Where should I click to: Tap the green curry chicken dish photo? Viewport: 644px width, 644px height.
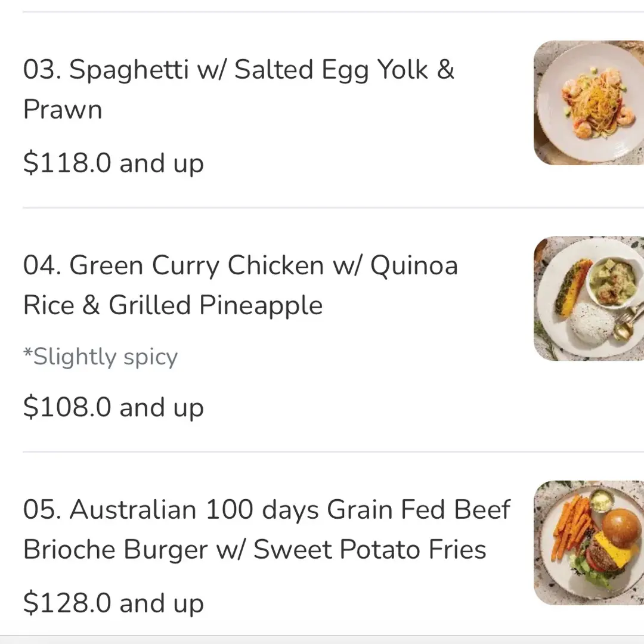click(588, 299)
